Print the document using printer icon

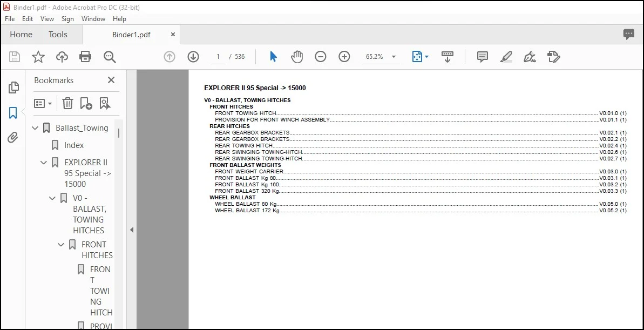point(85,57)
